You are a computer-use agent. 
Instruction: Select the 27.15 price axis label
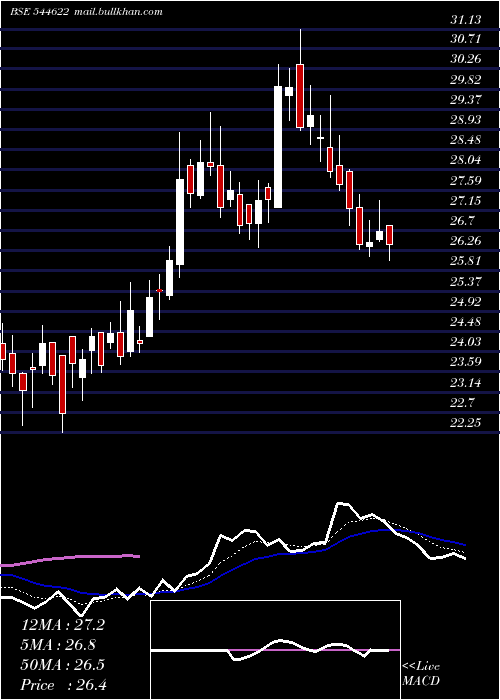466,200
